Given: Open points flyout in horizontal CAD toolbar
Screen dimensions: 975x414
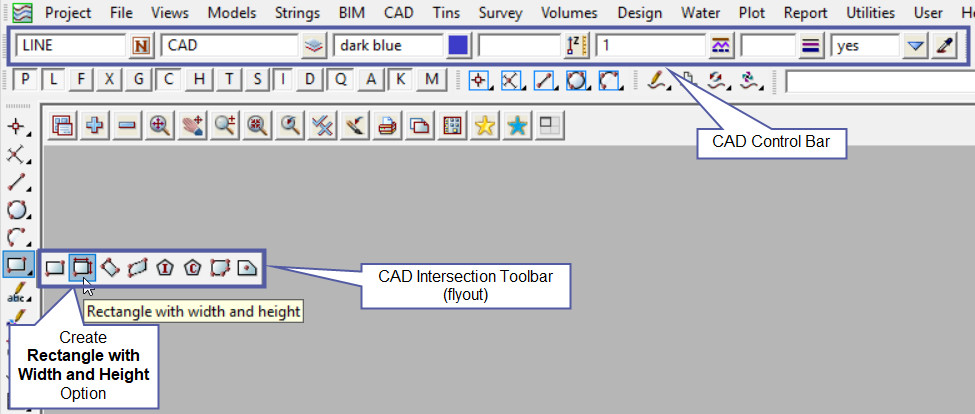Looking at the screenshot, I should (479, 81).
